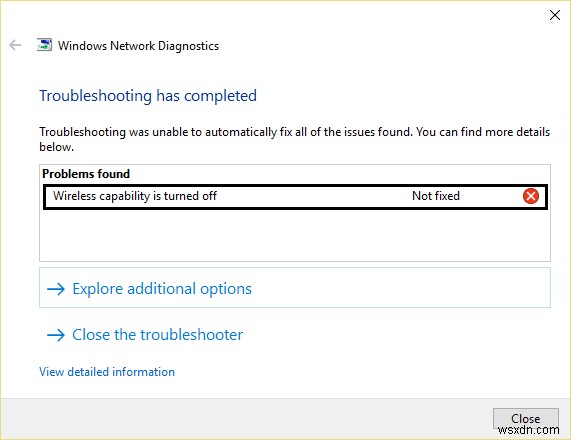Close the dialog with the X button

click(555, 15)
